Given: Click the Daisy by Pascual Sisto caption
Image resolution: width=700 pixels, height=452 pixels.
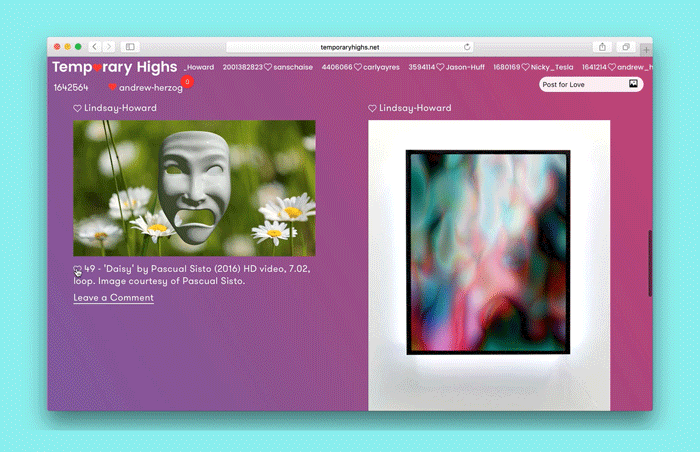Looking at the screenshot, I should tap(192, 275).
